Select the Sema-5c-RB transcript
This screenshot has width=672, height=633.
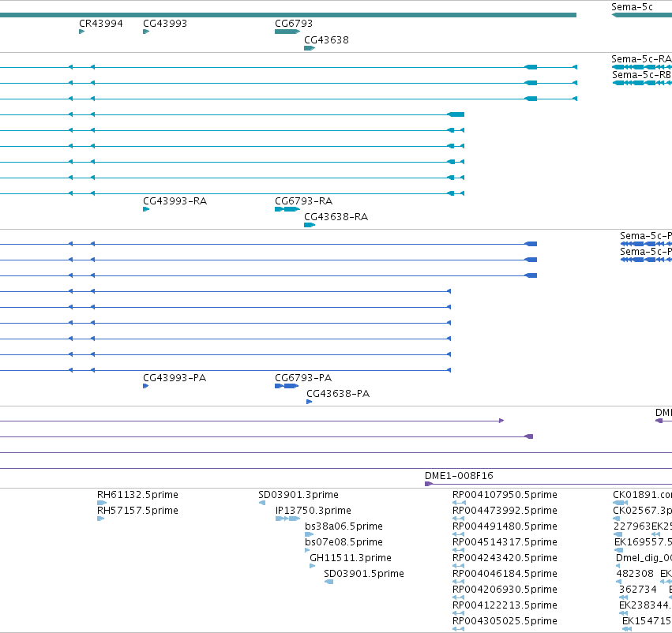coord(641,83)
